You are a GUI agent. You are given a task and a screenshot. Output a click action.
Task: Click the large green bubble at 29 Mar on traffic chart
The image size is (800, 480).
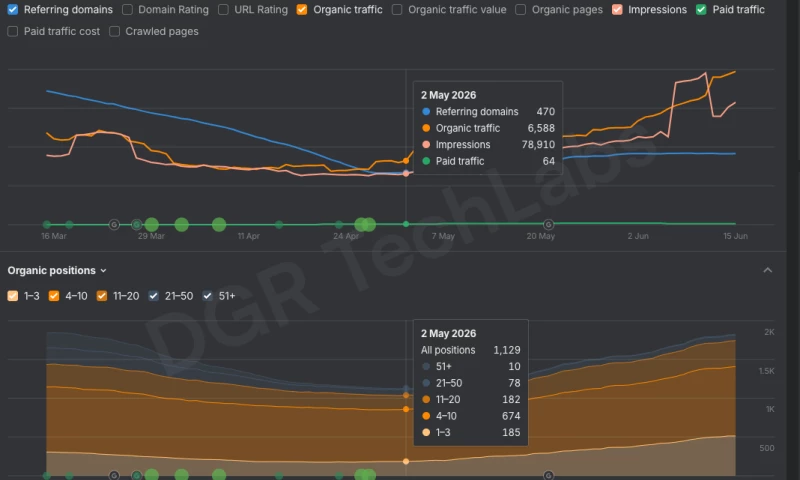click(x=152, y=224)
